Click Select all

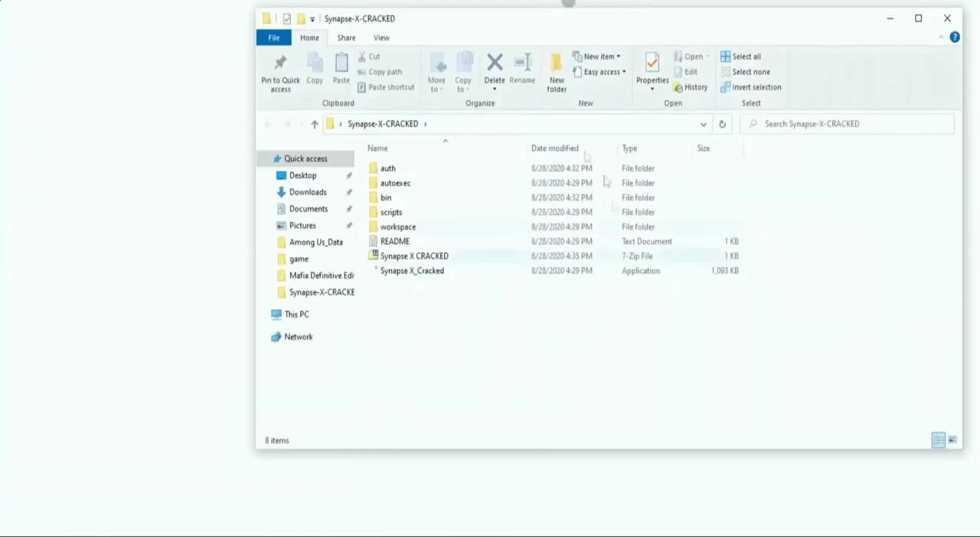point(740,57)
